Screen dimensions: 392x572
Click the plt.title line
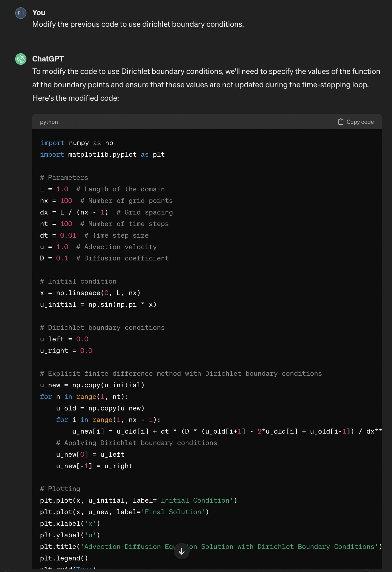click(x=211, y=547)
